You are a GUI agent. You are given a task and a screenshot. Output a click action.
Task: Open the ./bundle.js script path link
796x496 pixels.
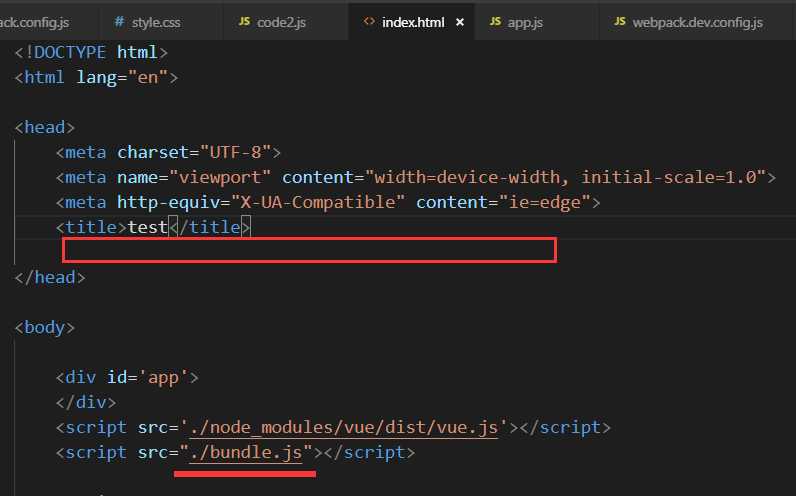point(246,453)
